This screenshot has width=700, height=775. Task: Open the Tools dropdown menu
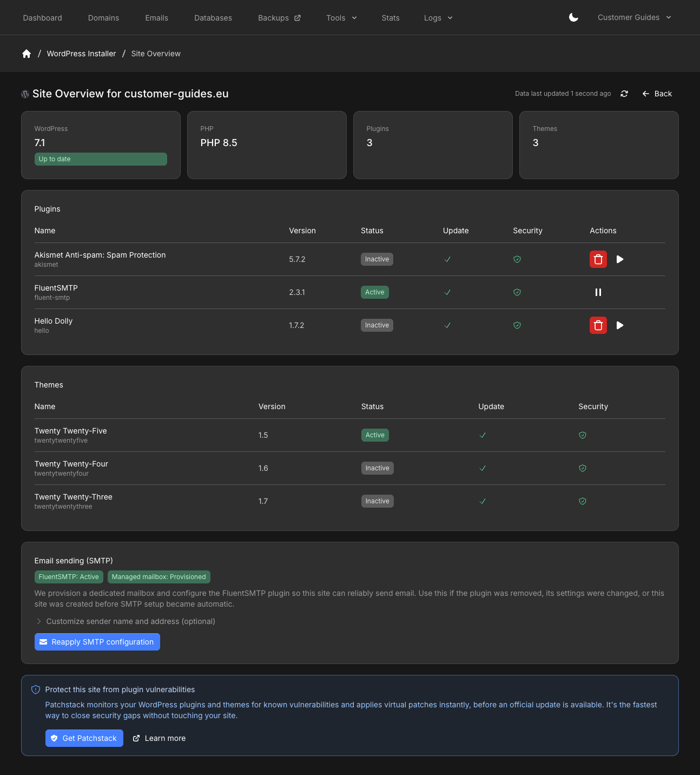point(341,18)
